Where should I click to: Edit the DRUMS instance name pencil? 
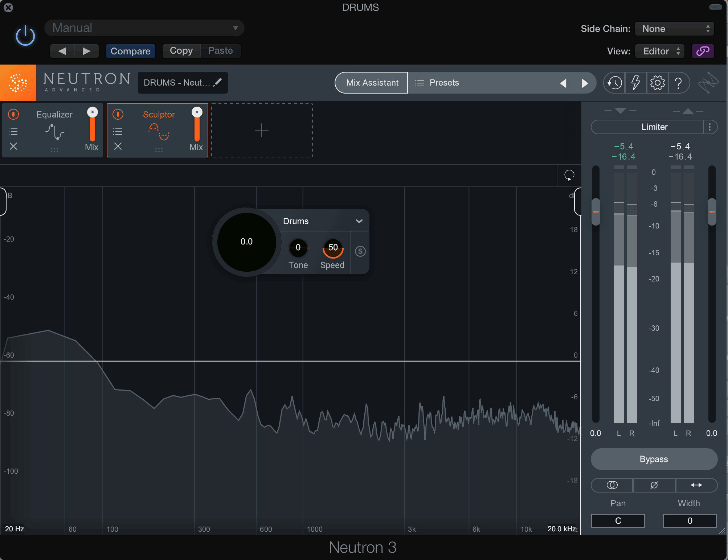point(218,82)
